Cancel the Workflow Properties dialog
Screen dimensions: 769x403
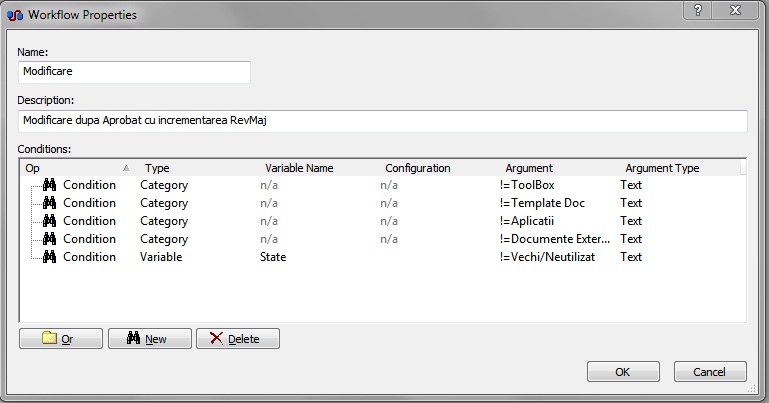point(710,372)
